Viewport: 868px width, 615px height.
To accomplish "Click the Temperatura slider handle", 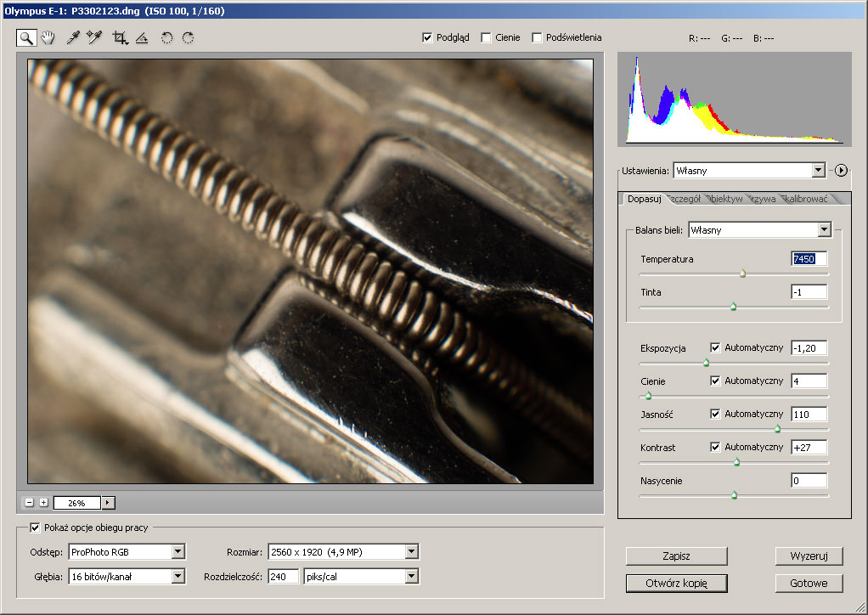I will click(742, 274).
